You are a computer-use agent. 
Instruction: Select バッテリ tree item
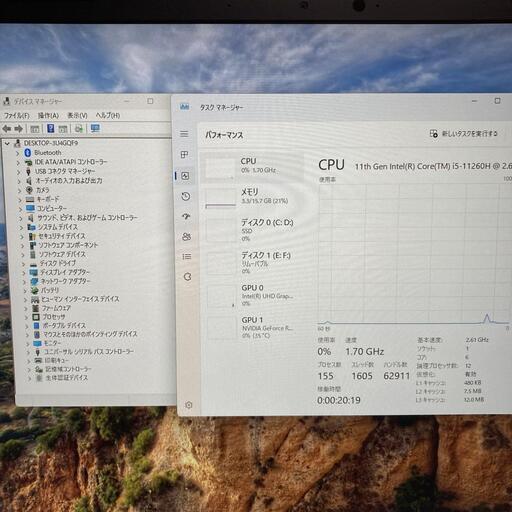pos(45,291)
